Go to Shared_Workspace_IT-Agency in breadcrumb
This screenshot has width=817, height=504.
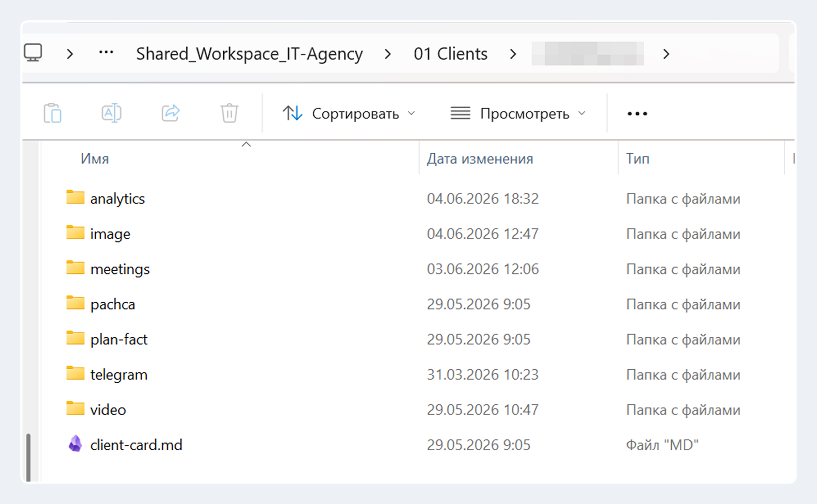[x=250, y=54]
